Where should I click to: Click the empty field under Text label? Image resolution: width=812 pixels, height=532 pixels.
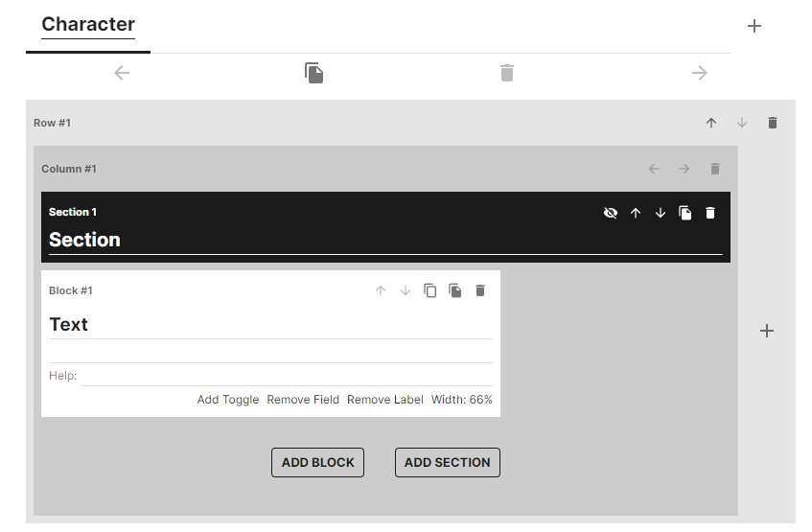tap(271, 354)
